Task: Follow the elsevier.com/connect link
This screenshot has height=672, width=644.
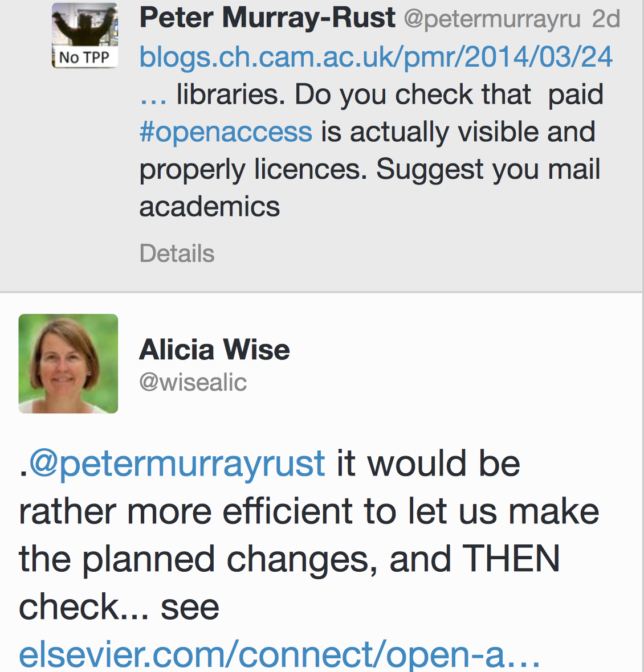Action: tap(279, 654)
